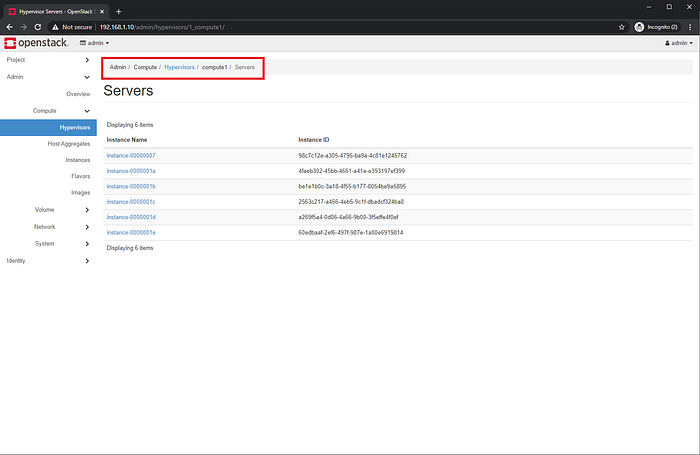Screen dimensions: 700x455
Task: Go back with the browser back arrow
Action: [x=9, y=27]
